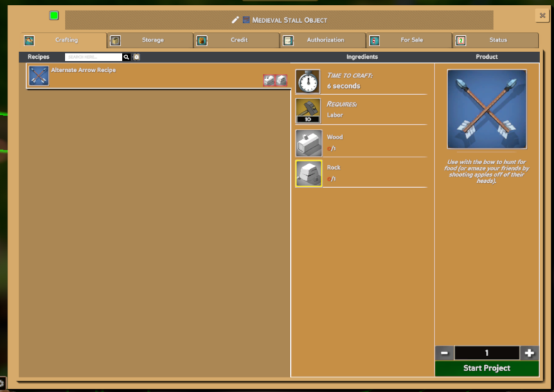Click the Start Project button
This screenshot has height=392, width=554.
pyautogui.click(x=487, y=368)
